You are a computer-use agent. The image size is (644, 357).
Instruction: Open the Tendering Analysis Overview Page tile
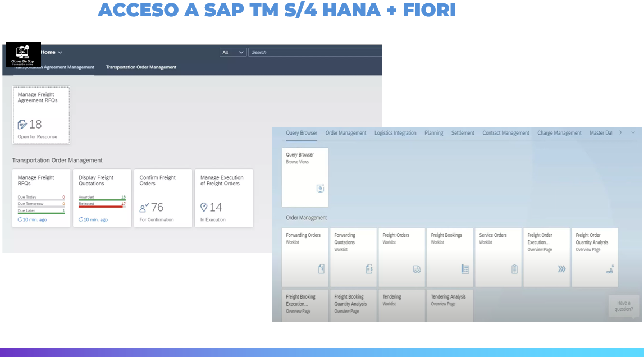pos(450,306)
